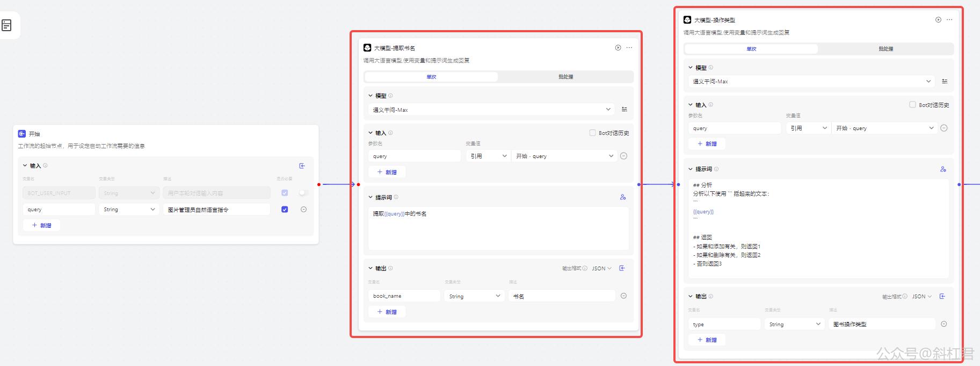This screenshot has height=366, width=980.
Task: Select the 单次 tab in 提取书名 node
Action: [431, 77]
